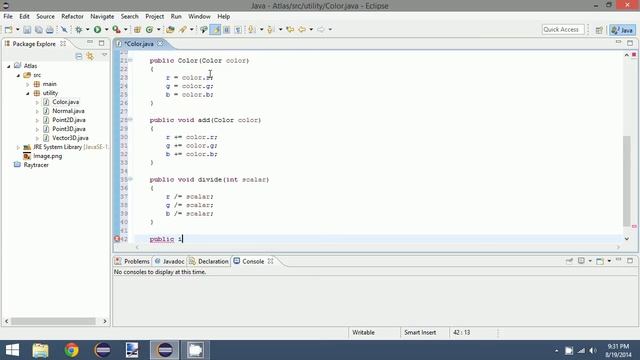Click the New Java Package icon
The width and height of the screenshot is (640, 360).
pyautogui.click(x=138, y=29)
